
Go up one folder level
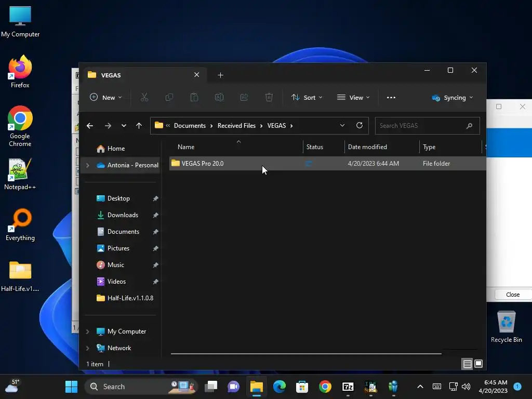pyautogui.click(x=139, y=126)
